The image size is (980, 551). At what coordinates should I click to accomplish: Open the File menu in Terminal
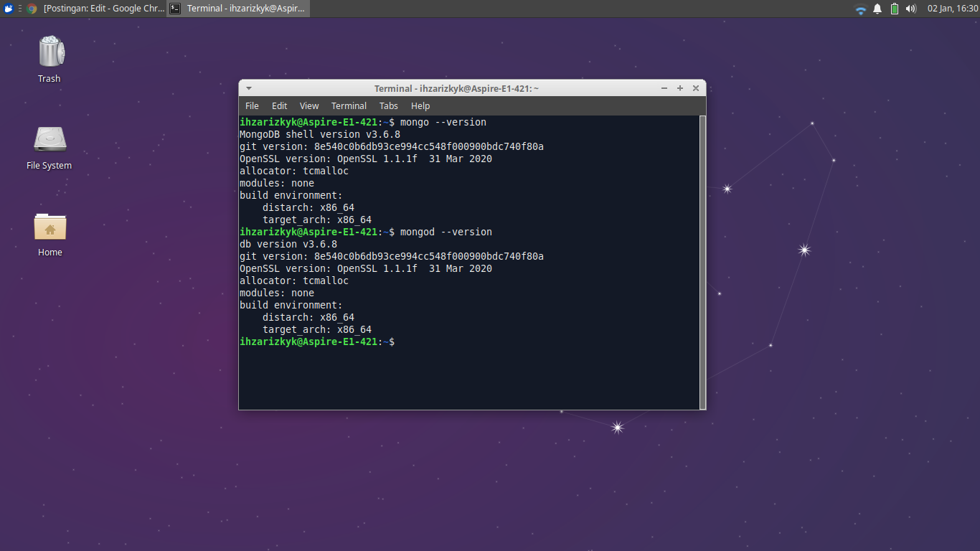pos(252,105)
